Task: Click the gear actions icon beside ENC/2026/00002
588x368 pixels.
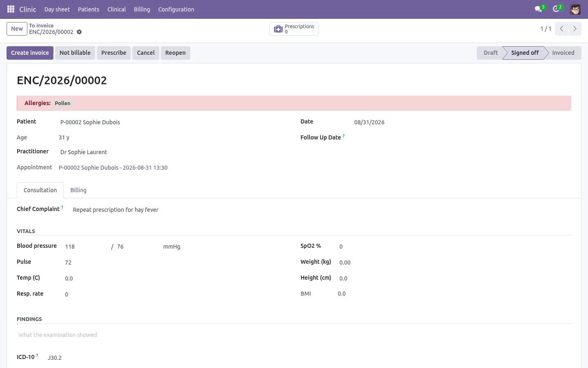Action: click(79, 32)
